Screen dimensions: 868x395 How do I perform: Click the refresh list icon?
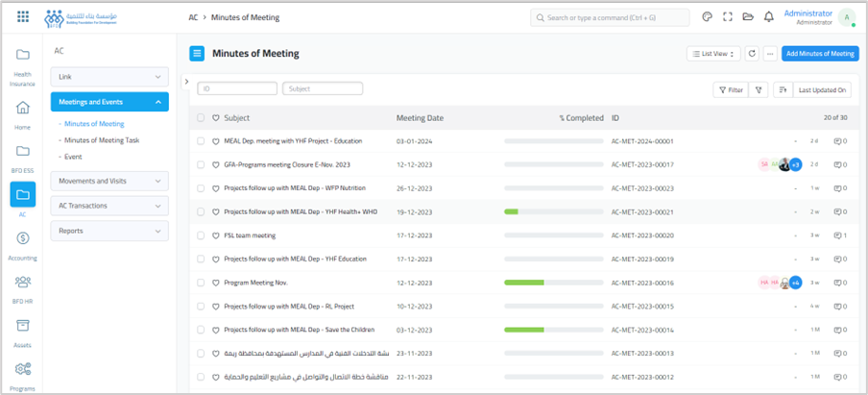[x=753, y=54]
